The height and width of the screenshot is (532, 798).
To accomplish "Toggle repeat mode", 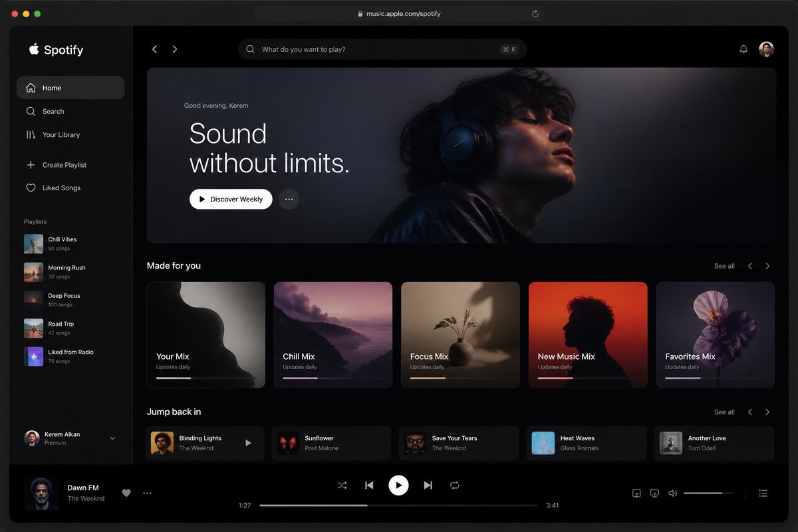I will (x=455, y=485).
